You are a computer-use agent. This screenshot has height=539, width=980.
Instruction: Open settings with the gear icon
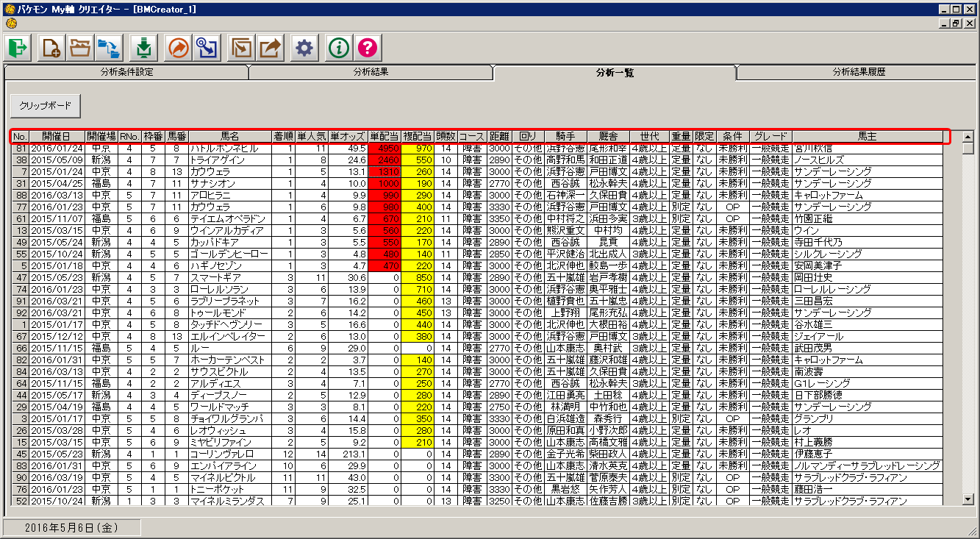tap(304, 49)
